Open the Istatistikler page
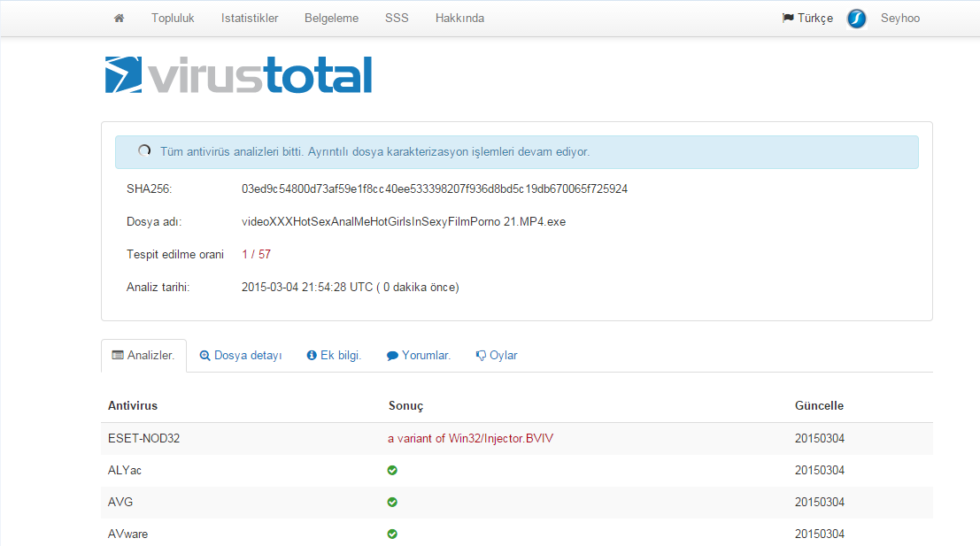980x546 pixels. click(250, 18)
